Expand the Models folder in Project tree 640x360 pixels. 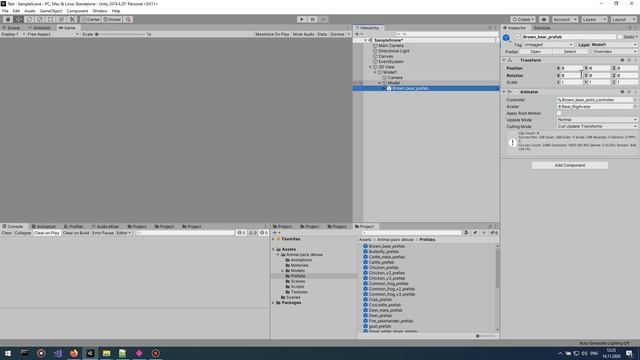(x=282, y=271)
